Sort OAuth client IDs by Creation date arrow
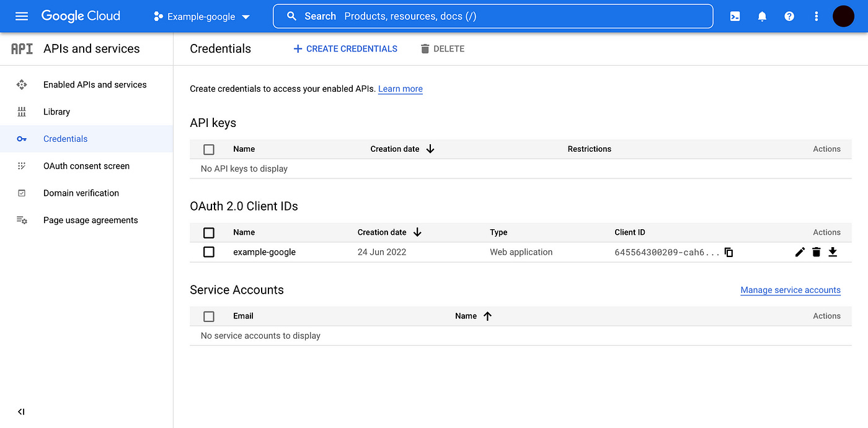 (417, 232)
